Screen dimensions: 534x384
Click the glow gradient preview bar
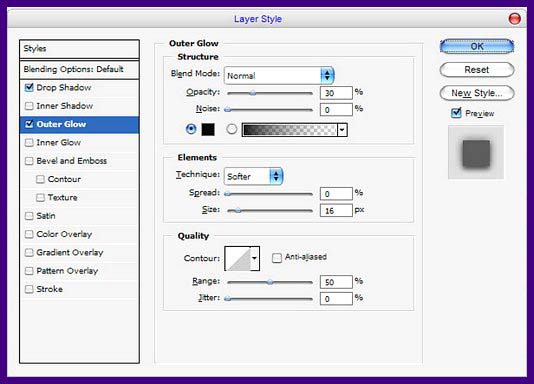point(289,130)
